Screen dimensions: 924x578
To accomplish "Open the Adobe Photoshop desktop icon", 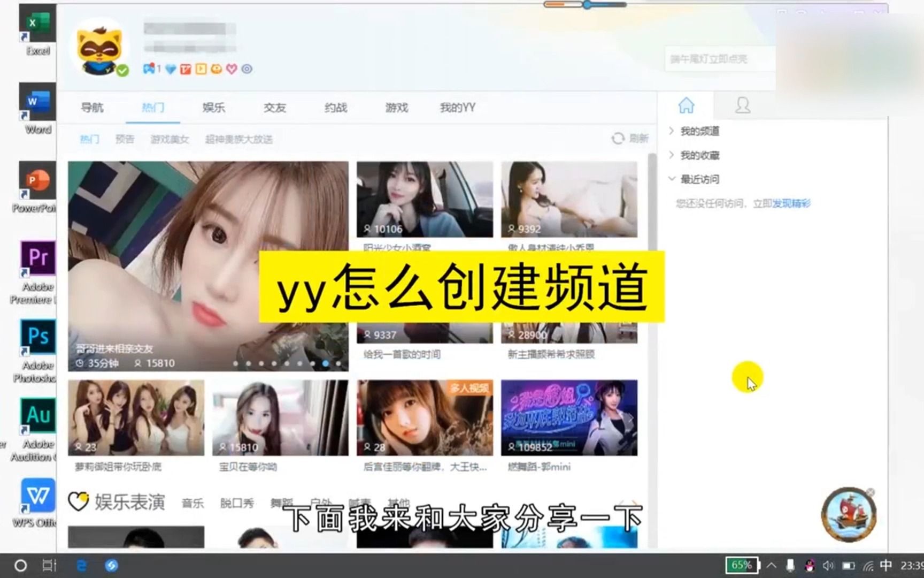I will point(36,352).
